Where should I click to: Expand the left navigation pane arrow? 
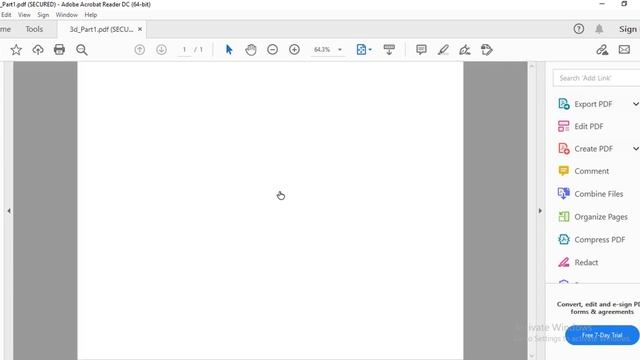point(9,211)
